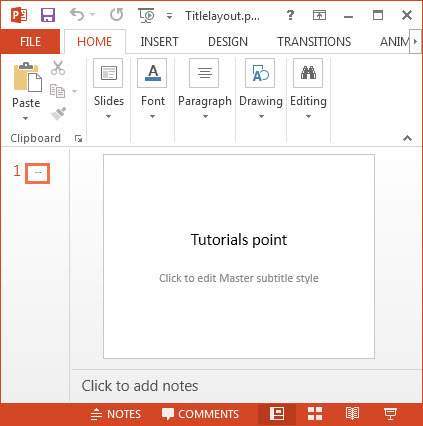Repeat the last action with the redo icon
423x426 pixels.
coord(117,15)
